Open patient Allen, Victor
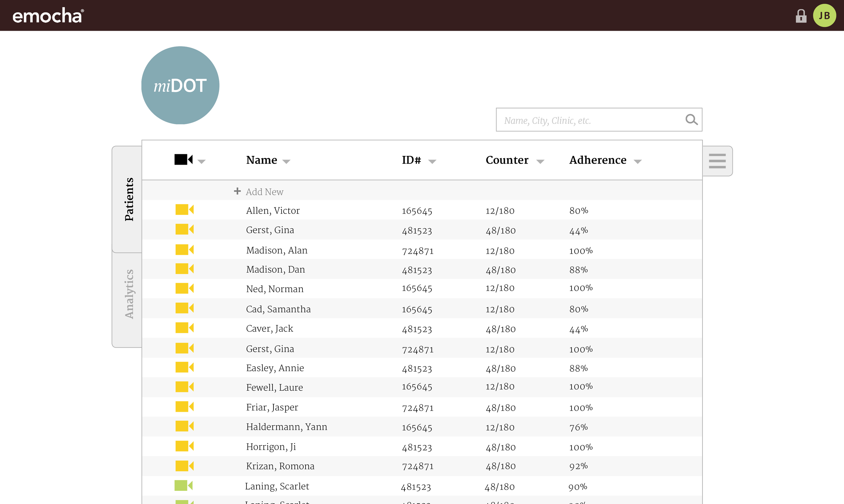This screenshot has height=504, width=844. pos(273,211)
